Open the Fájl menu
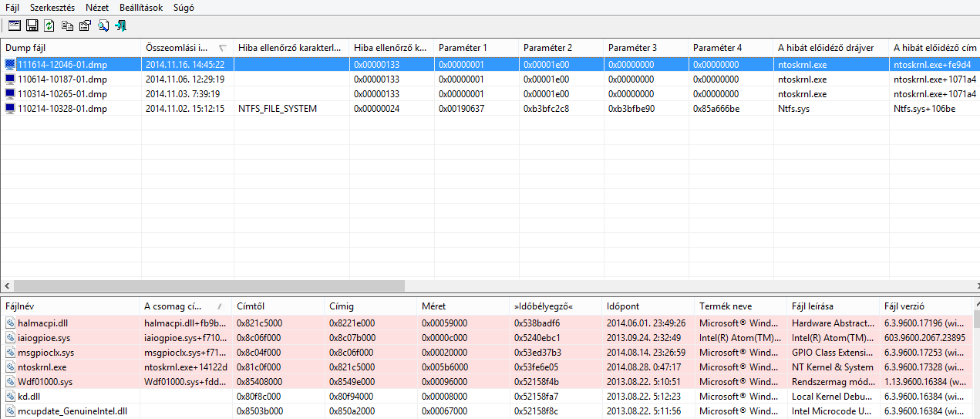 tap(12, 8)
